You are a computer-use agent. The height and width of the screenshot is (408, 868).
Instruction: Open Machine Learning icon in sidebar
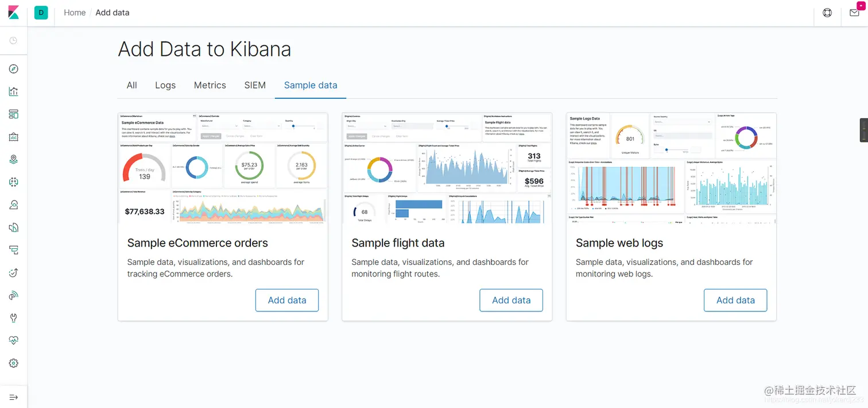pyautogui.click(x=14, y=182)
